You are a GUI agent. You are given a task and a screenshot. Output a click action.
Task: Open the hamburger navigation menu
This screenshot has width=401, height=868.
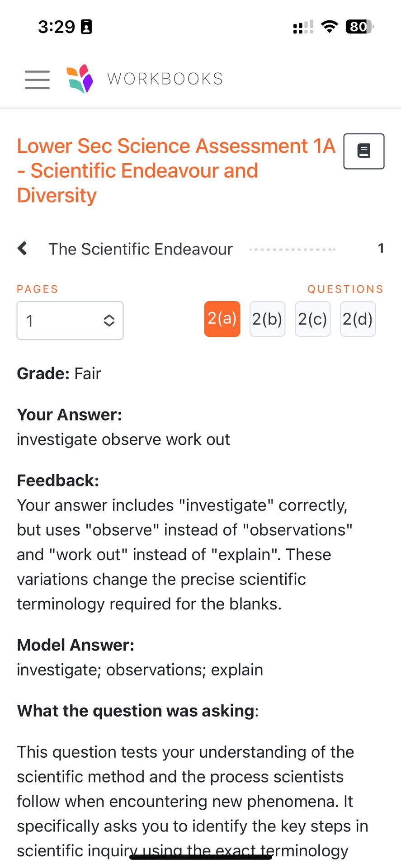37,80
